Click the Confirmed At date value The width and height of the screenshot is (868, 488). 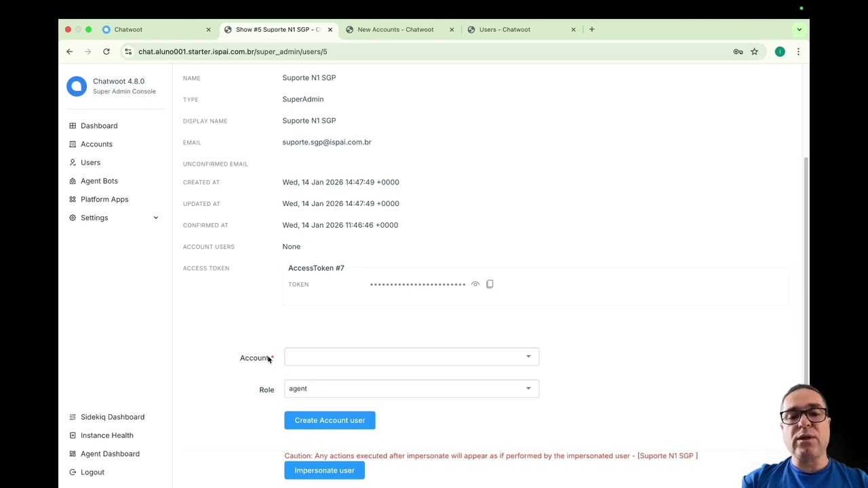340,225
